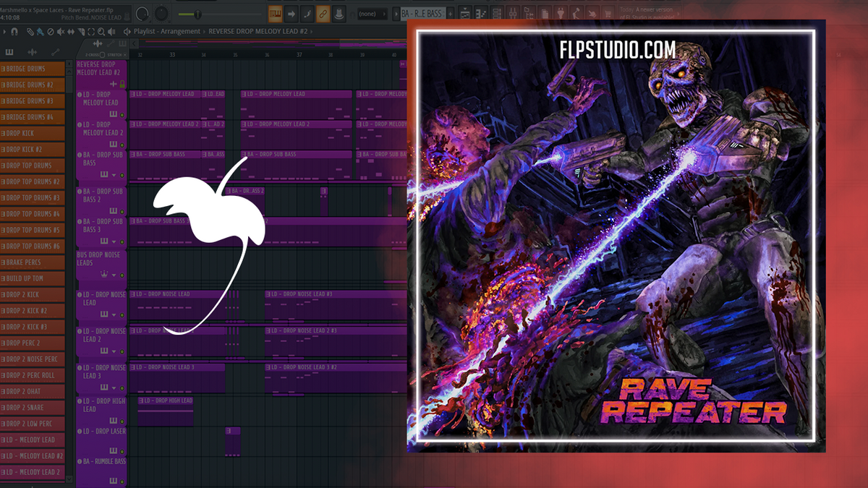Toggle the lock on REVERSE DROP MELODY LEAD #2 track

click(122, 85)
